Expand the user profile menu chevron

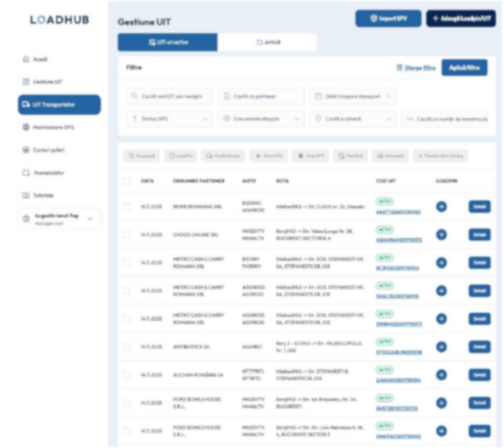pyautogui.click(x=90, y=219)
